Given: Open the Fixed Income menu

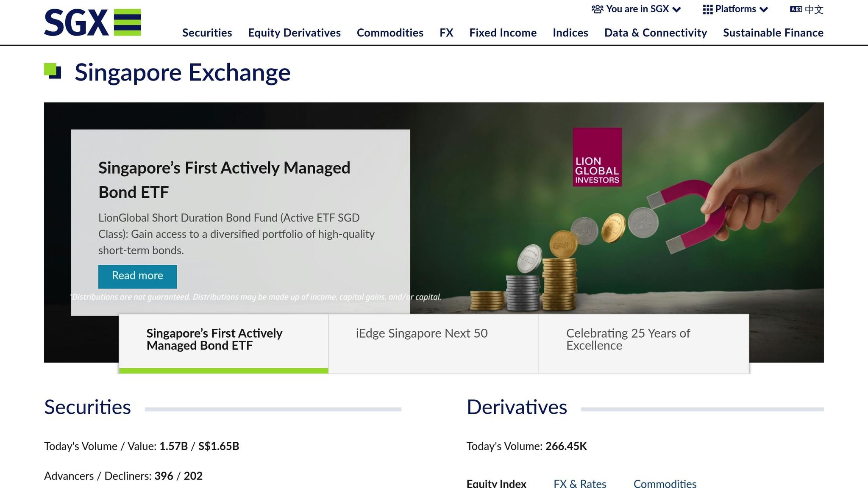Looking at the screenshot, I should tap(503, 33).
